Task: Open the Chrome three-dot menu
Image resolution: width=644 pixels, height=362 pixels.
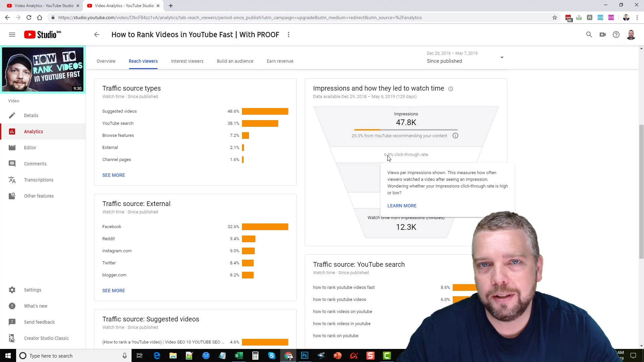Action: 637,17
